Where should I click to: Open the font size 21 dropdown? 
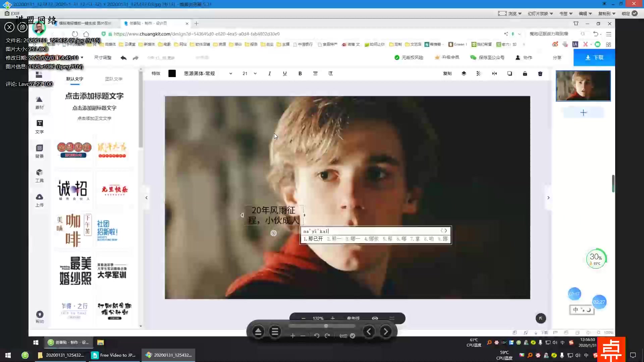(255, 73)
